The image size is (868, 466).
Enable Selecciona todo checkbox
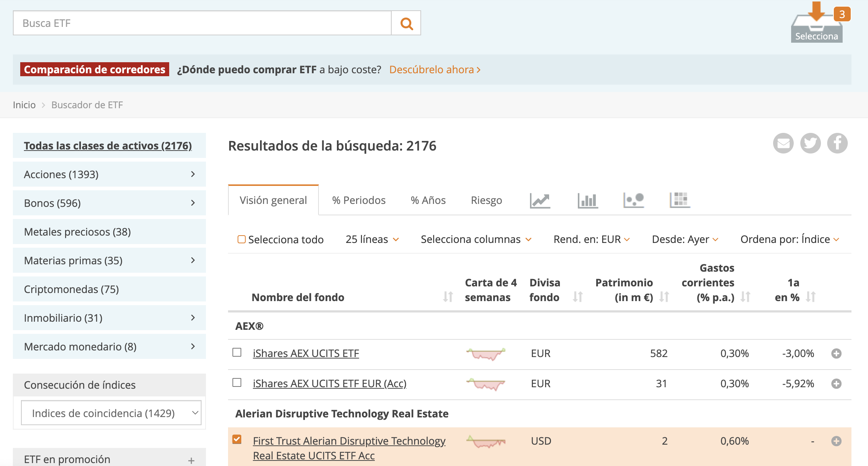point(242,239)
